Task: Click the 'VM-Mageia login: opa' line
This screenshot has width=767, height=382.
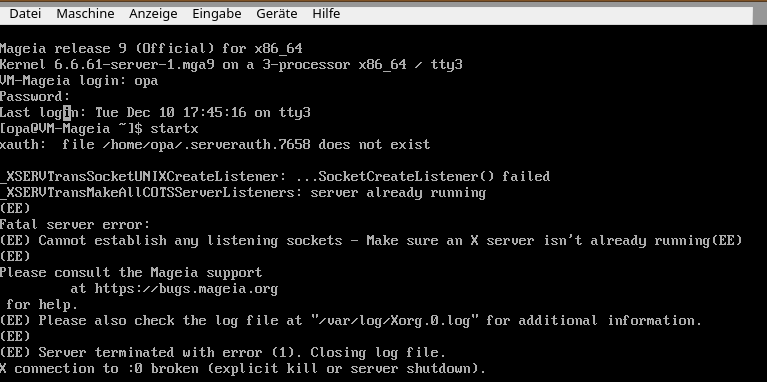Action: [x=79, y=80]
